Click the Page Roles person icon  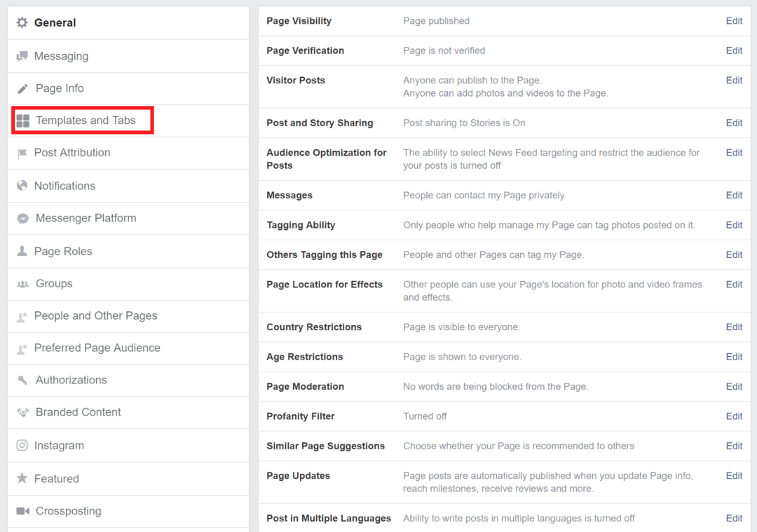pyautogui.click(x=22, y=251)
